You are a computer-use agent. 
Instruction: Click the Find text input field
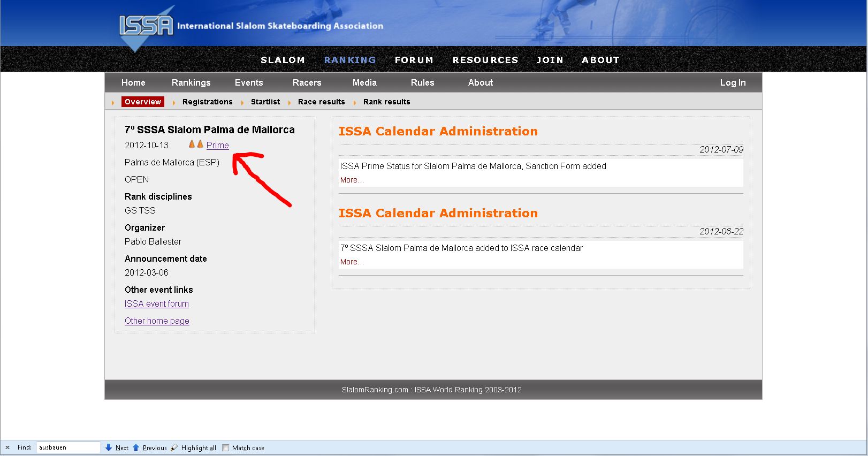tap(68, 447)
